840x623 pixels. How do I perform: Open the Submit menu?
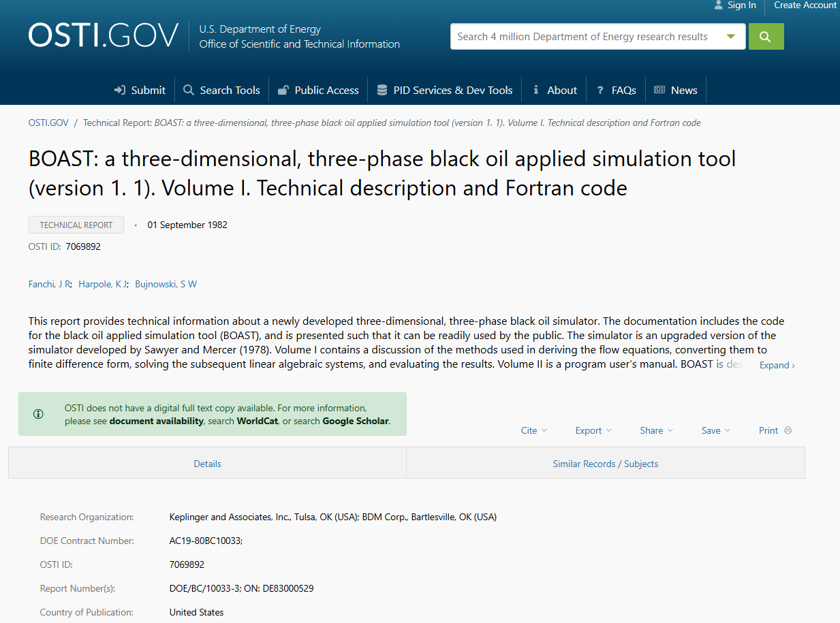pos(140,91)
